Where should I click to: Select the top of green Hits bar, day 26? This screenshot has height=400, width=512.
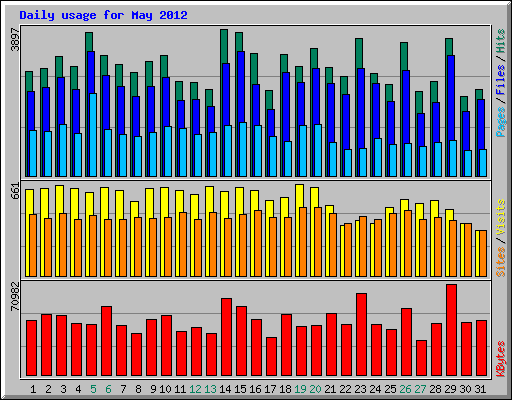click(x=404, y=56)
